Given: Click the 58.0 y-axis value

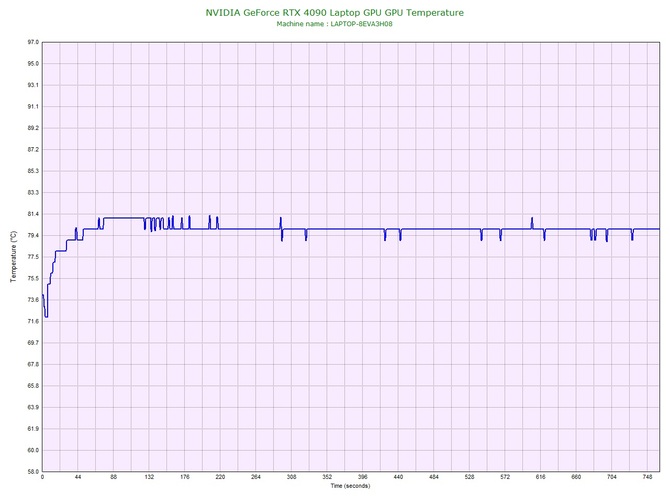Looking at the screenshot, I should (33, 472).
